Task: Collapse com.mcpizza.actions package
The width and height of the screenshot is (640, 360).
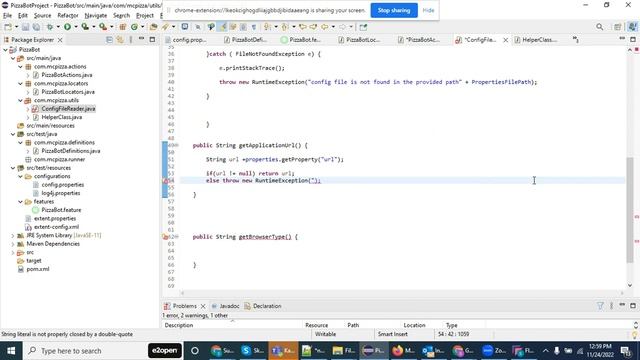Action: pos(20,67)
